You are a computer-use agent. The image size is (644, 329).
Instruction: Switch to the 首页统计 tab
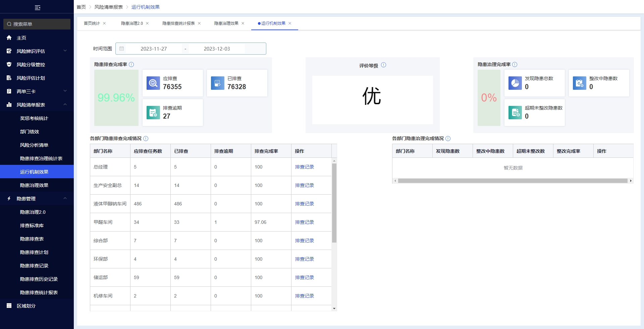click(92, 23)
